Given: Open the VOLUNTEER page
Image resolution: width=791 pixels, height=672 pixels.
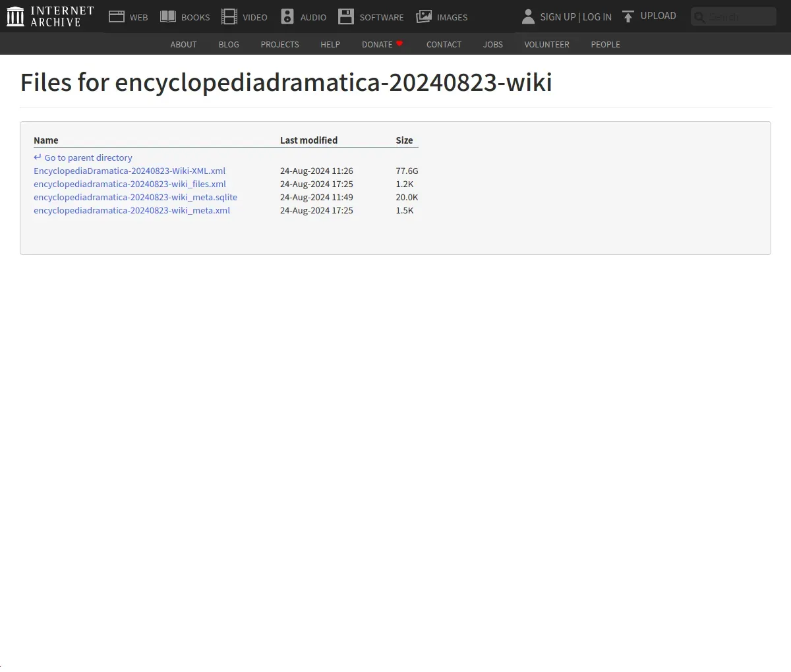Looking at the screenshot, I should (x=546, y=45).
